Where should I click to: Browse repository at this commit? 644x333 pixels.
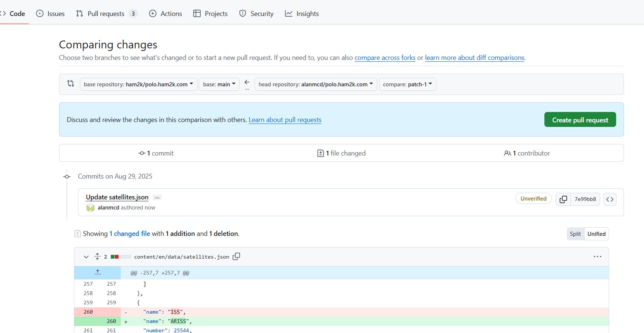click(x=610, y=199)
